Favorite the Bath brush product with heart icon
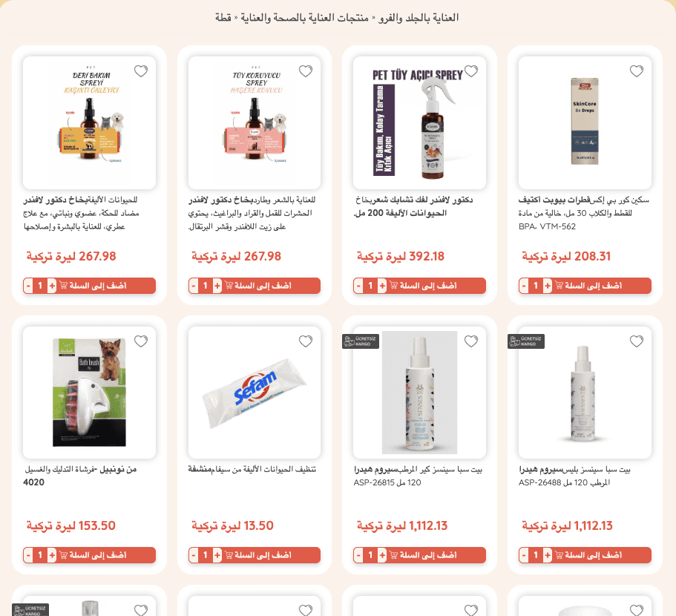This screenshot has height=616, width=676. click(141, 341)
